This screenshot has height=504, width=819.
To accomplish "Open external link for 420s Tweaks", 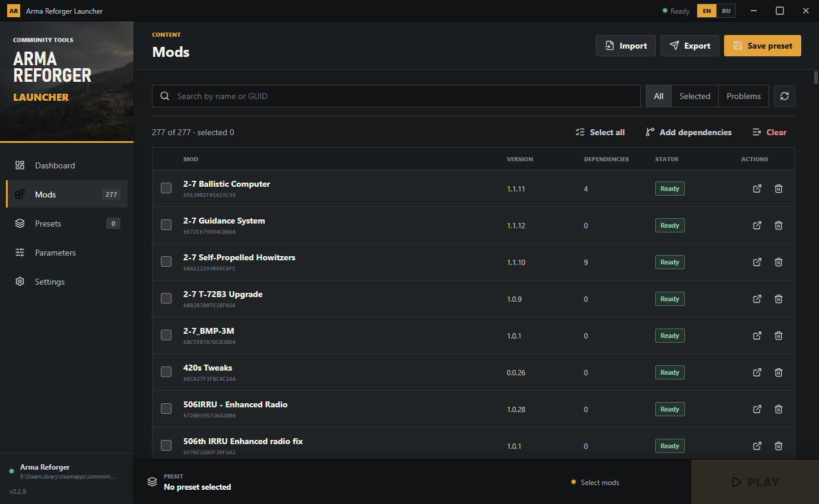I will coord(757,372).
